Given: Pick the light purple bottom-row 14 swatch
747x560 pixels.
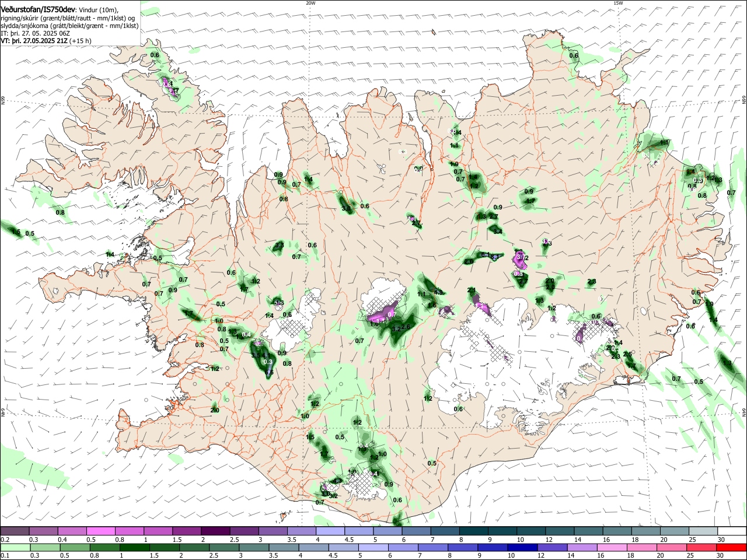Looking at the screenshot, I should tap(582, 547).
